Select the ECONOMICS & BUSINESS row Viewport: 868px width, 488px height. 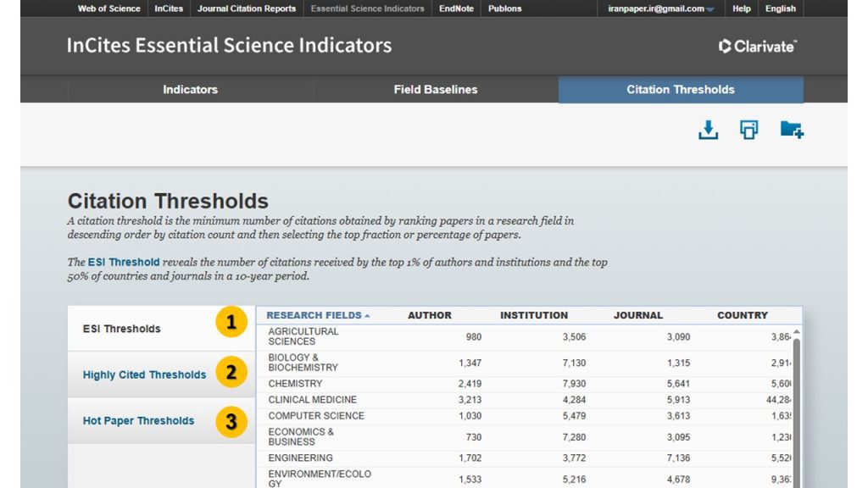point(524,436)
